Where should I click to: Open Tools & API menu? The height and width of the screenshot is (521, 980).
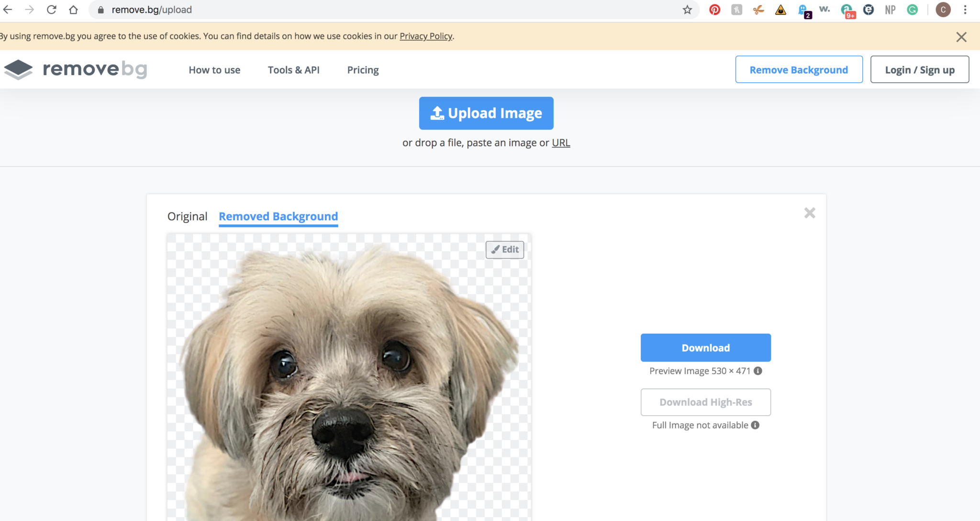293,70
